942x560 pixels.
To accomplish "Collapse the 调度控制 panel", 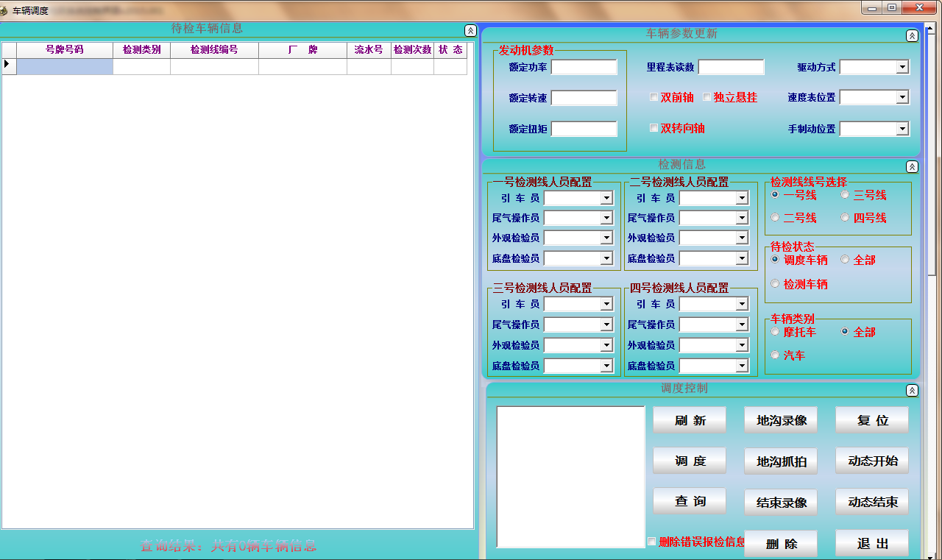I will 912,391.
